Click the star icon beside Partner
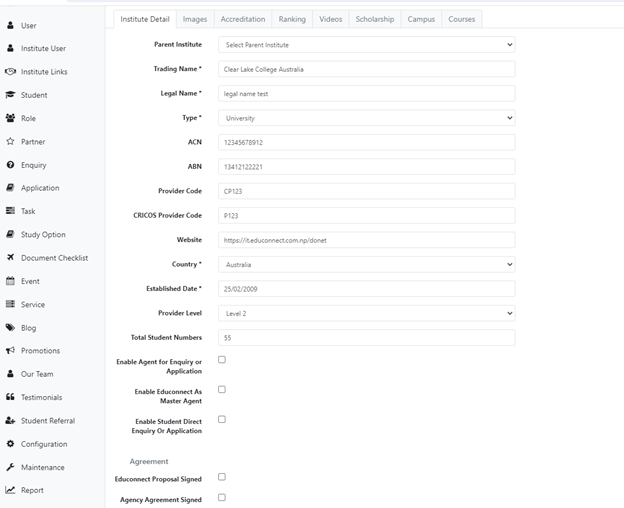The image size is (624, 508). pos(10,142)
